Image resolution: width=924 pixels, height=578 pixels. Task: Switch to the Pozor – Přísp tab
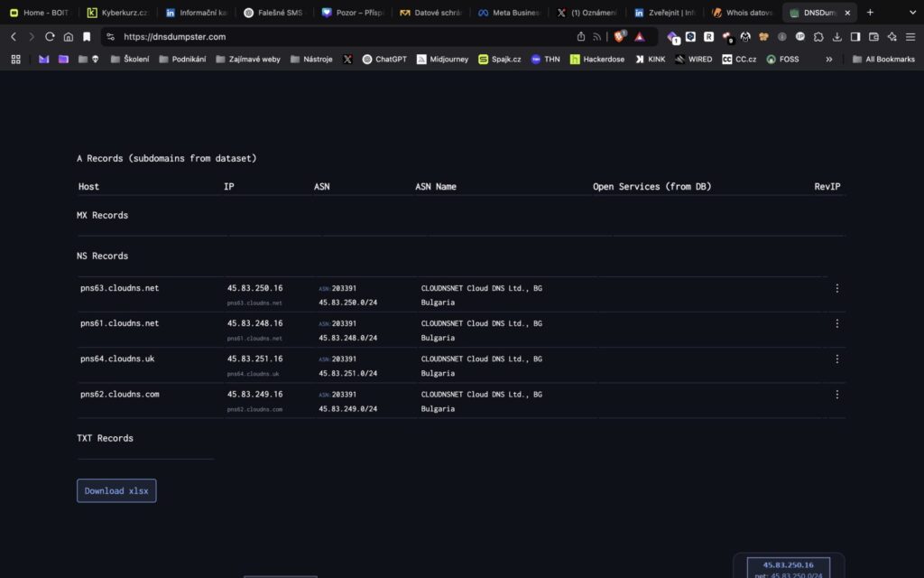click(x=353, y=13)
